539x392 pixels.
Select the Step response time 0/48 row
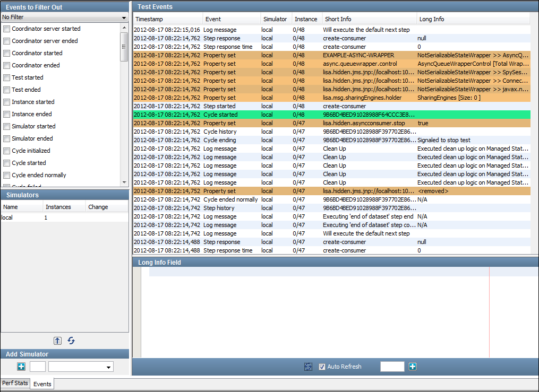point(332,47)
